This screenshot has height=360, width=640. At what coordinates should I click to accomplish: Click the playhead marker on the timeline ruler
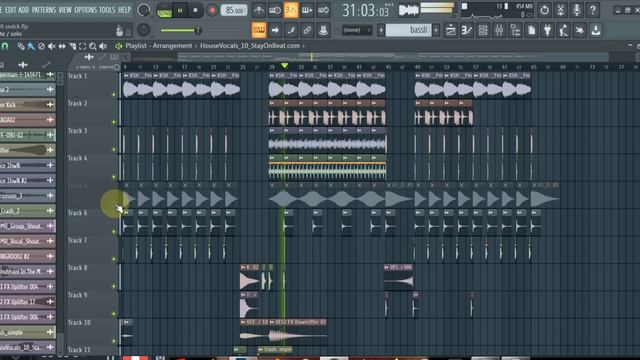tap(284, 66)
